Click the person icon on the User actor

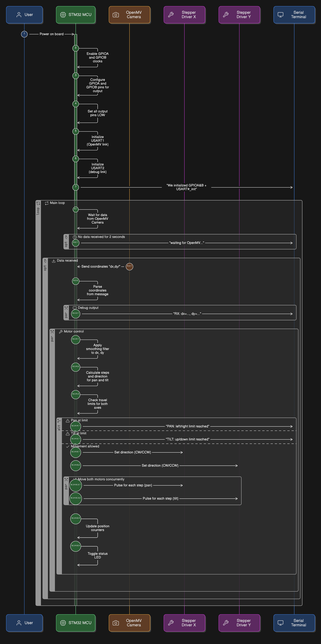click(x=19, y=15)
